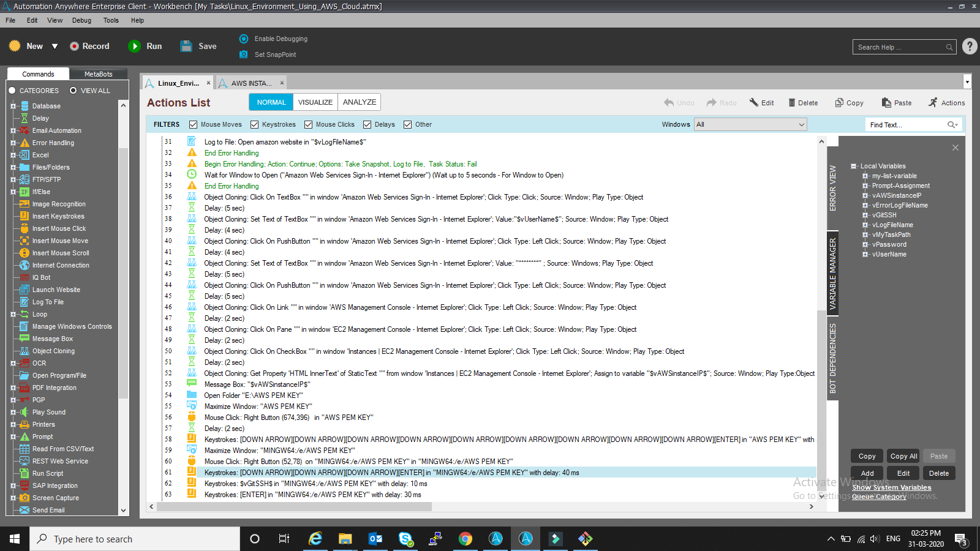Switch to the MetaBots tab
Viewport: 980px width, 551px height.
[x=98, y=74]
